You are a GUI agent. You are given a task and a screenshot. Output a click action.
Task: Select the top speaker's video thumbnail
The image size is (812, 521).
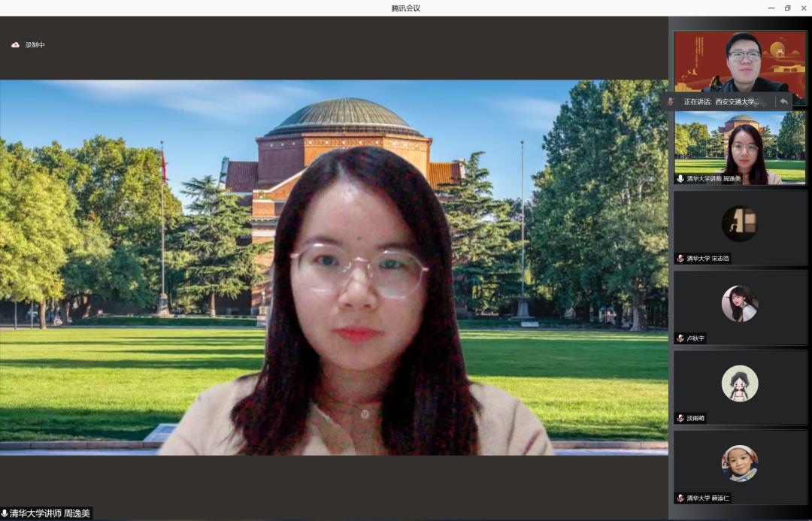[x=740, y=62]
